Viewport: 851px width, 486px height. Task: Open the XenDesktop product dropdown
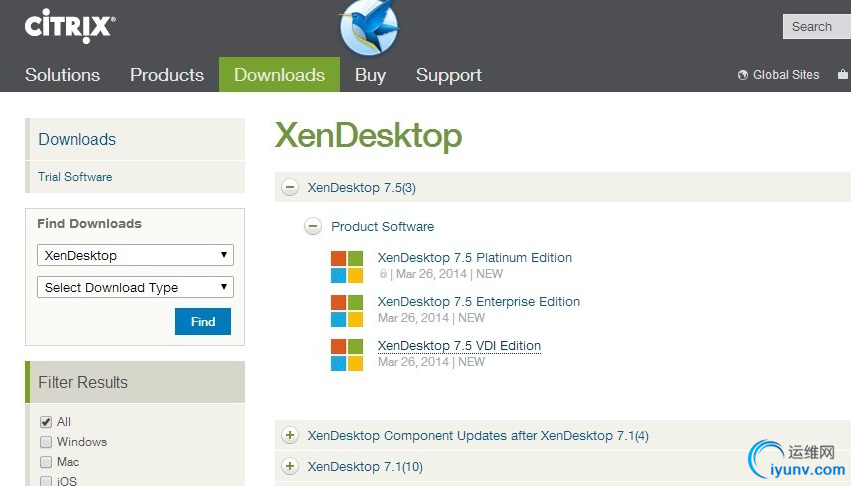click(135, 255)
